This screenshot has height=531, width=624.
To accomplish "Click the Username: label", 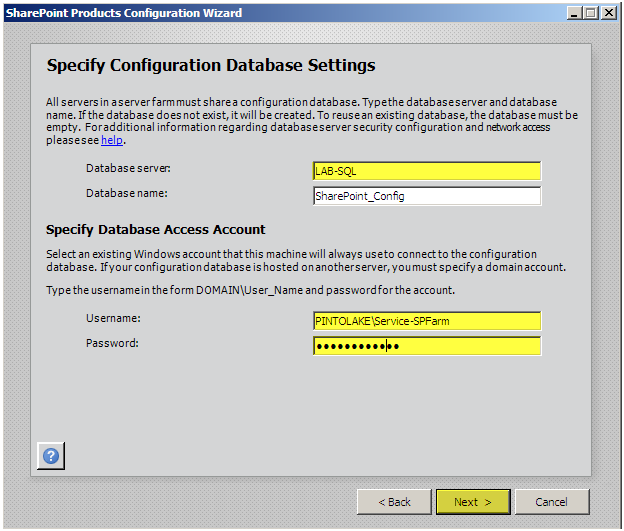I will (113, 318).
